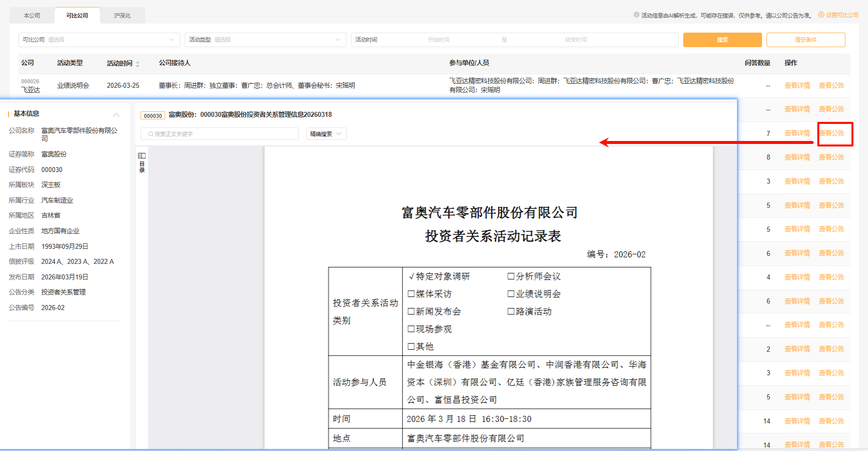Click the info icon beside AI disclaimer
868x451 pixels.
[x=637, y=15]
